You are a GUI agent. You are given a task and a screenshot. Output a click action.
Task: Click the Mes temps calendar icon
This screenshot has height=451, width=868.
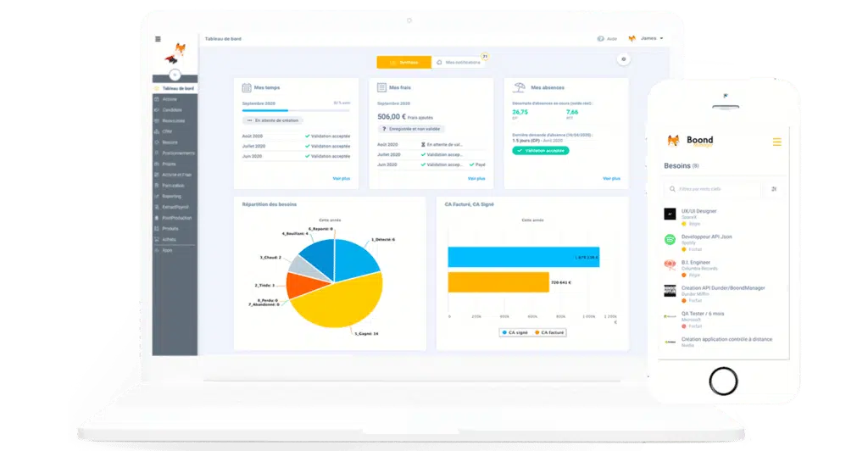(247, 87)
